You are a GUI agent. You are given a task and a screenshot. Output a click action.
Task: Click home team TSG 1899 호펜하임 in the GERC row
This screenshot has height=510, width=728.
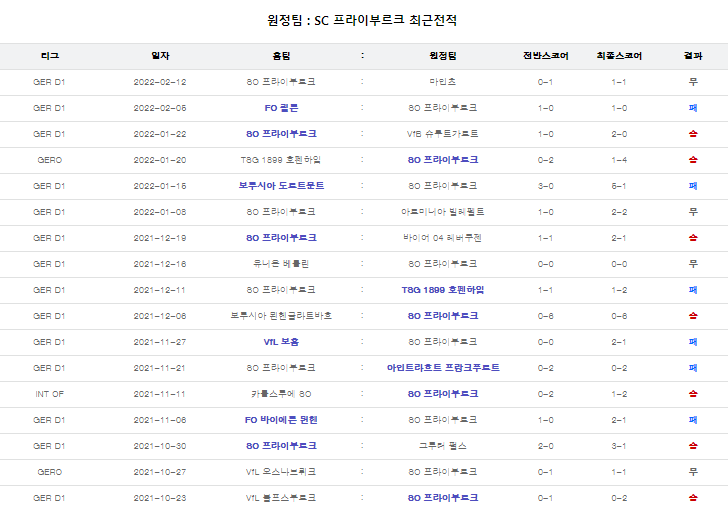[x=281, y=160]
